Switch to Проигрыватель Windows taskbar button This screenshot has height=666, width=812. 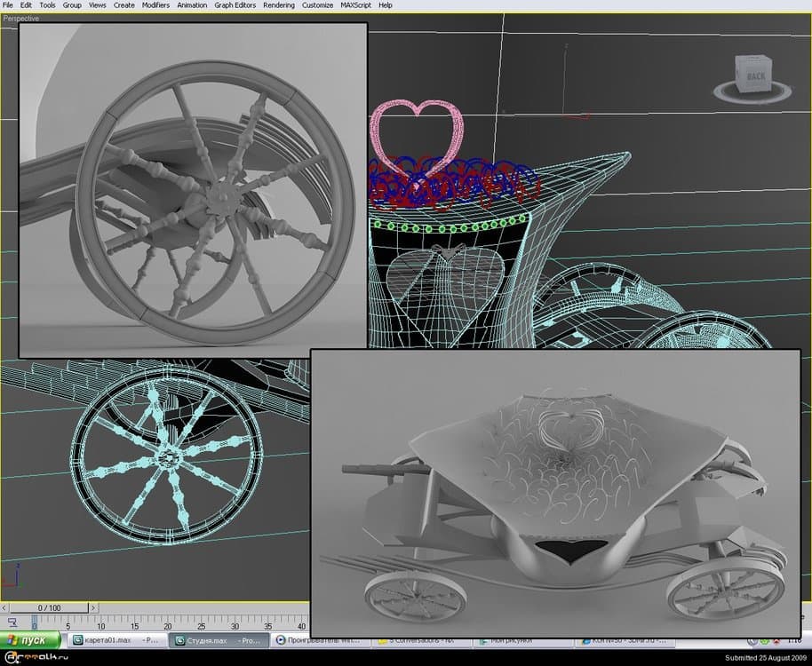tap(321, 640)
